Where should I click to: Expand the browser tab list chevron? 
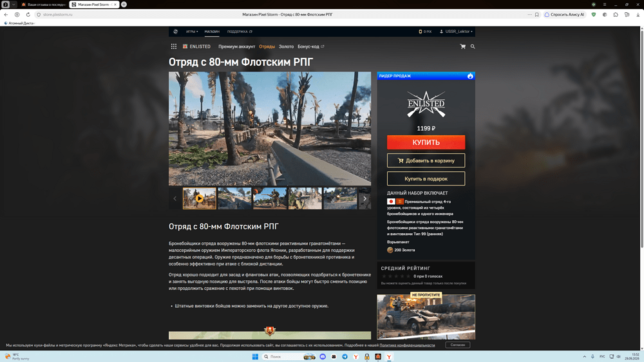[x=14, y=4]
